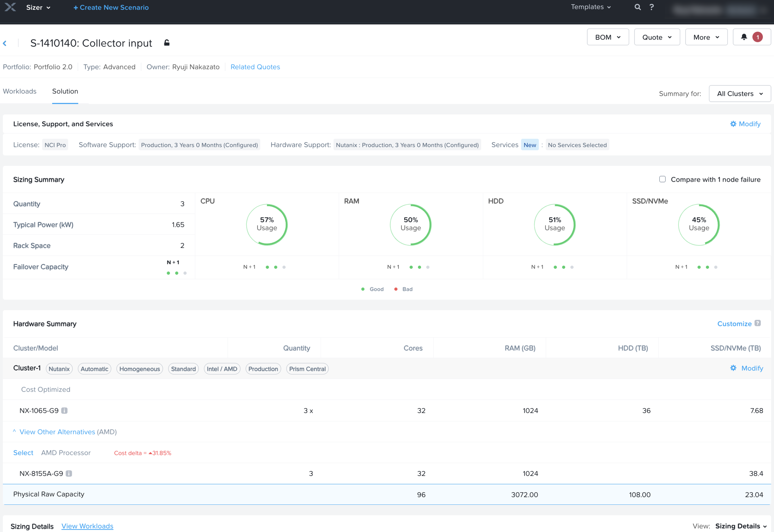Click the Production cluster tag
This screenshot has width=774, height=532.
pyautogui.click(x=263, y=369)
